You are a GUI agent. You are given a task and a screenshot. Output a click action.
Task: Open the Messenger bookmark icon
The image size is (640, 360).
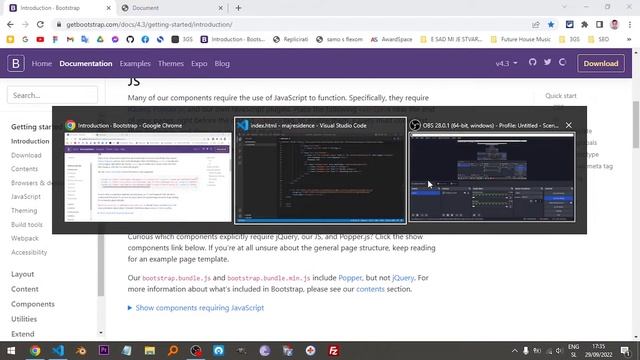(115, 39)
